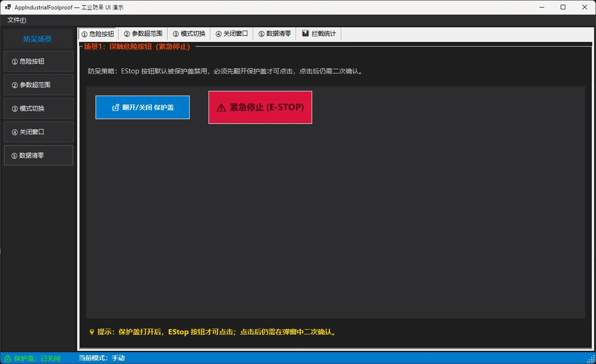Click sidebar button ④ 关闭窗口

(x=39, y=132)
